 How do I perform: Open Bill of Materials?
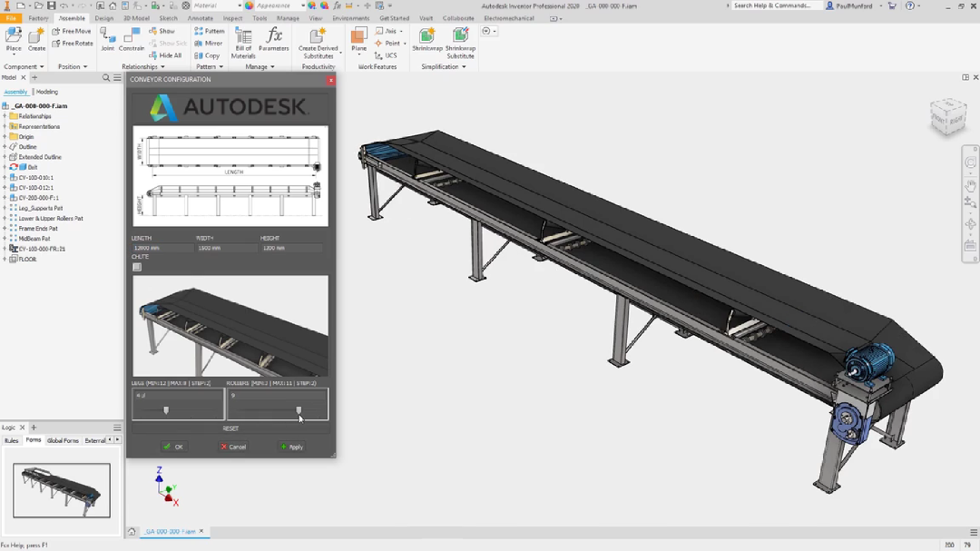(243, 41)
